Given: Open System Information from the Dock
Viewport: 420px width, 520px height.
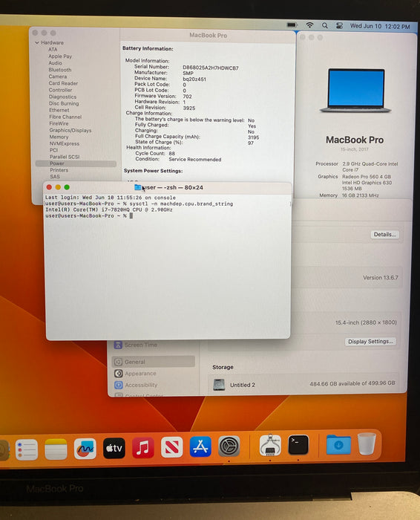Looking at the screenshot, I should pos(270,446).
